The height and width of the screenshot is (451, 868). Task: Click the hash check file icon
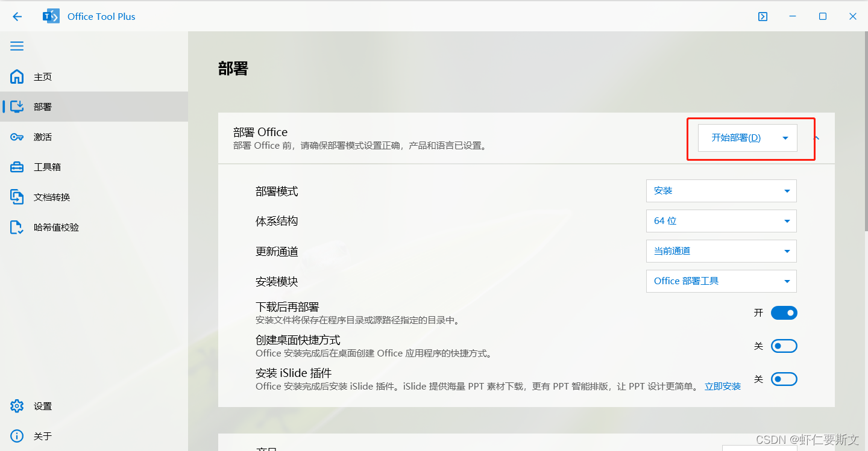click(x=16, y=227)
